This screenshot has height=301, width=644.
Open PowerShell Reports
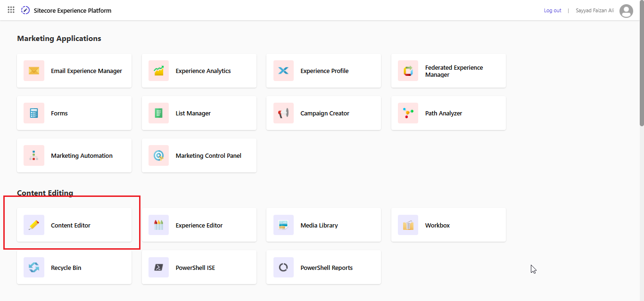click(x=326, y=267)
